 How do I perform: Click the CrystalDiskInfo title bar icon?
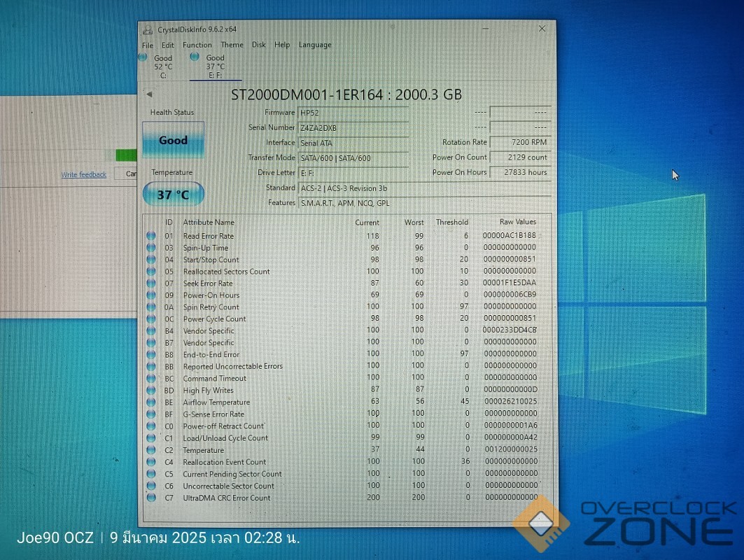(x=148, y=30)
